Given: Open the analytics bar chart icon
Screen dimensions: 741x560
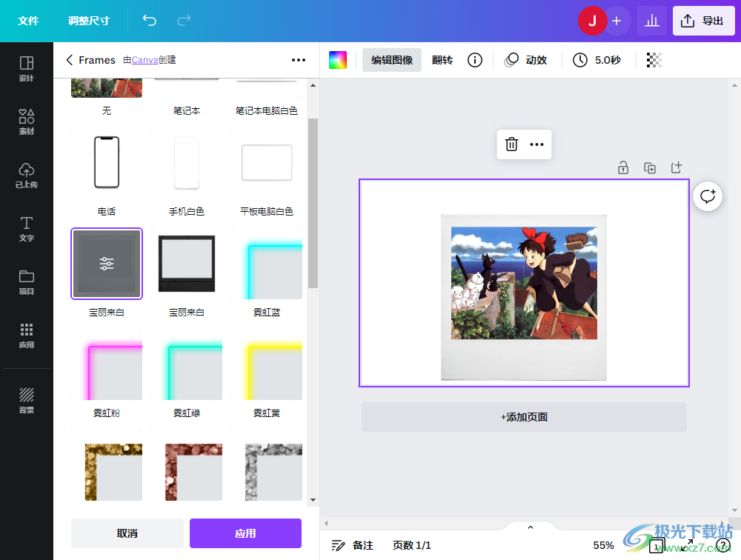Looking at the screenshot, I should 651,21.
